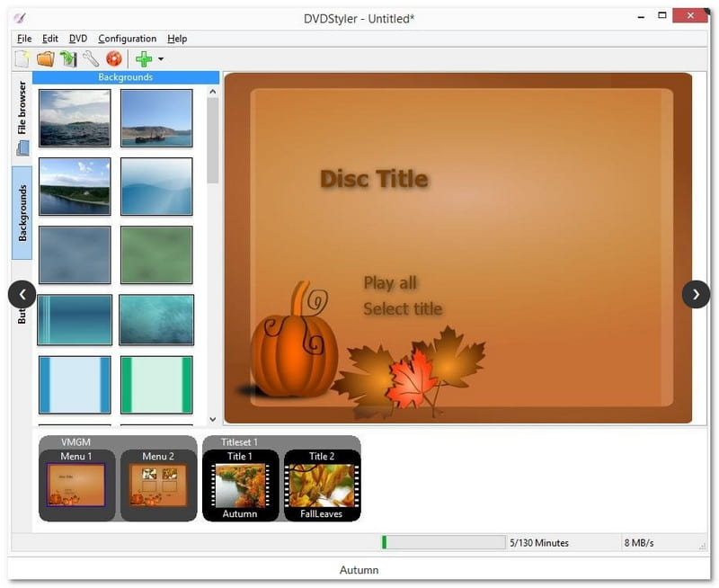Switch to the File browser side tab
The width and height of the screenshot is (719, 588).
point(22,118)
